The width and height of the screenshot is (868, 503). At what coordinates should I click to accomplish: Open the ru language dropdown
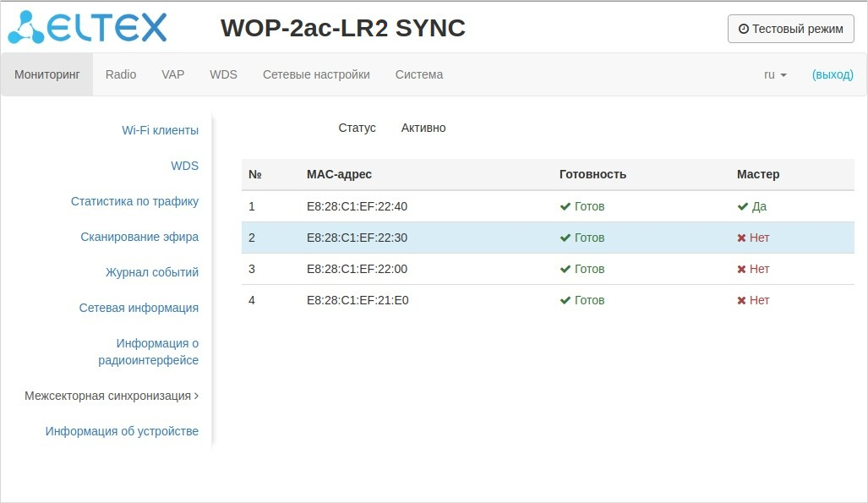tap(775, 74)
